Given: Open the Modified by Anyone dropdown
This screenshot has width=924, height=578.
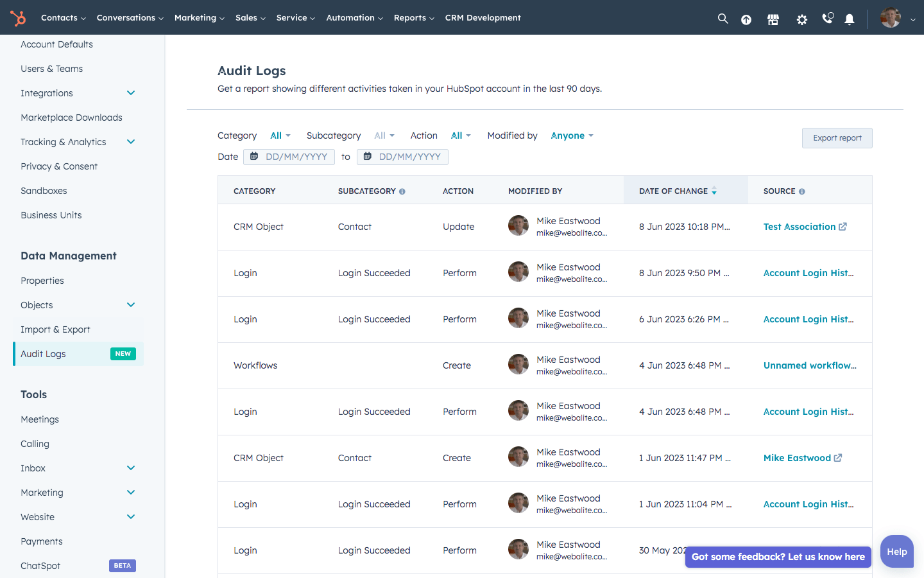Looking at the screenshot, I should 572,136.
